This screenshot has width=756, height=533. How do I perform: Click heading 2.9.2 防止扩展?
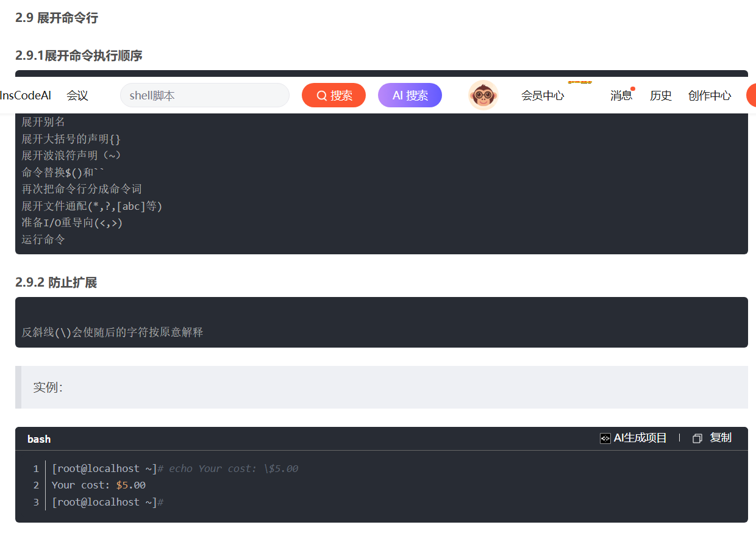click(56, 282)
